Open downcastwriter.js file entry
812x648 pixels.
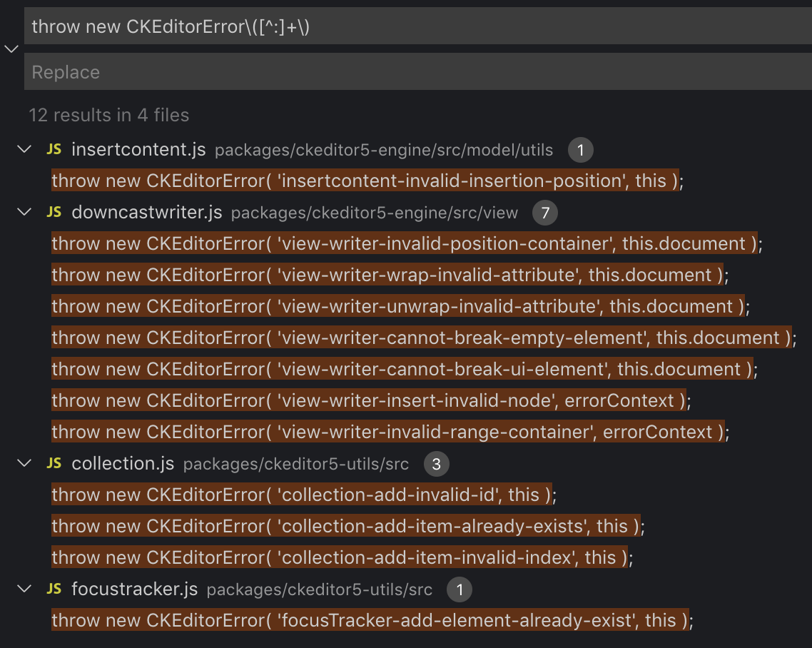click(146, 212)
